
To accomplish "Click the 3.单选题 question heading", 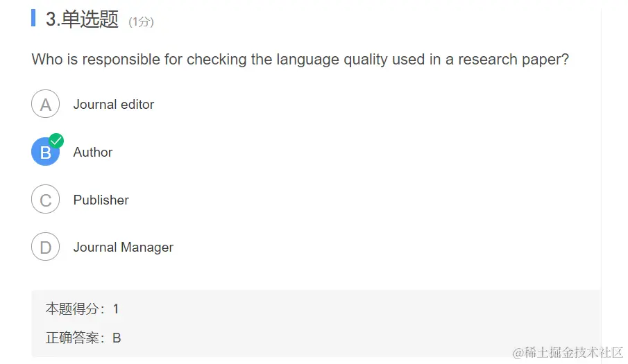I will (x=82, y=19).
